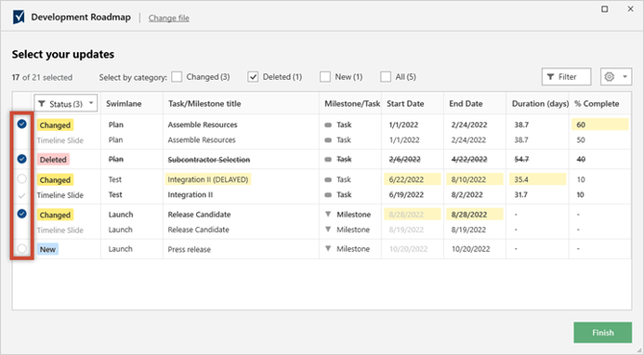Image resolution: width=644 pixels, height=355 pixels.
Task: Click the Press release title cell
Action: pos(189,249)
